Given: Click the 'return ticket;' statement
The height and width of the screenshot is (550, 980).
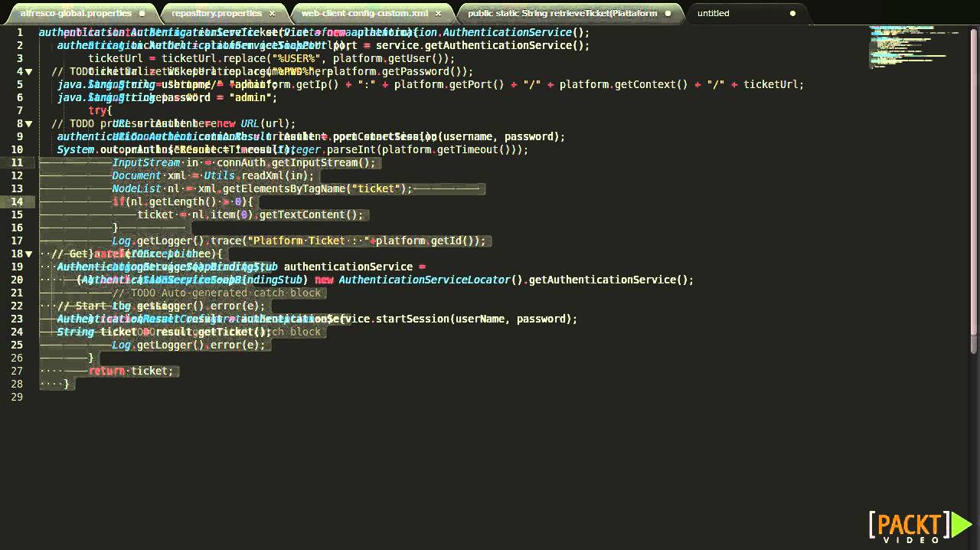Looking at the screenshot, I should pyautogui.click(x=131, y=371).
